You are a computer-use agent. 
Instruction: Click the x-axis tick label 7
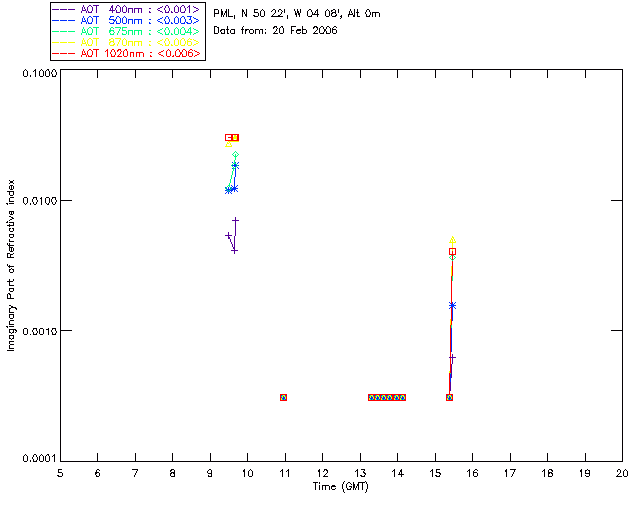(x=135, y=473)
